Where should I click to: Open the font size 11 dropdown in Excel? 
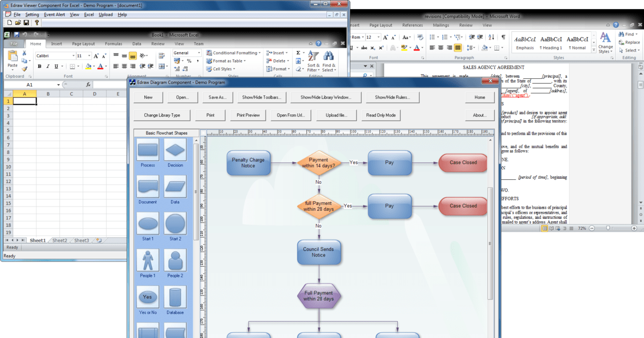click(x=88, y=56)
